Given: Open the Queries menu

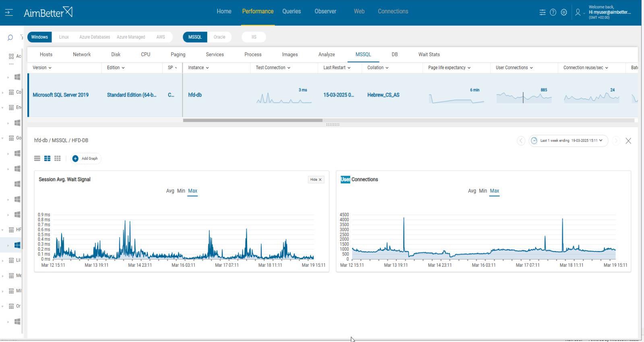Looking at the screenshot, I should click(x=291, y=11).
